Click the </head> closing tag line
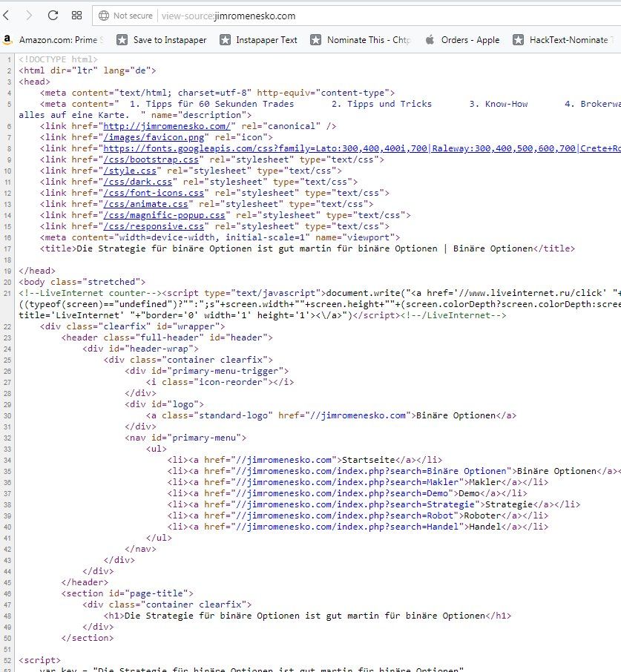Image resolution: width=621 pixels, height=672 pixels. click(x=37, y=271)
